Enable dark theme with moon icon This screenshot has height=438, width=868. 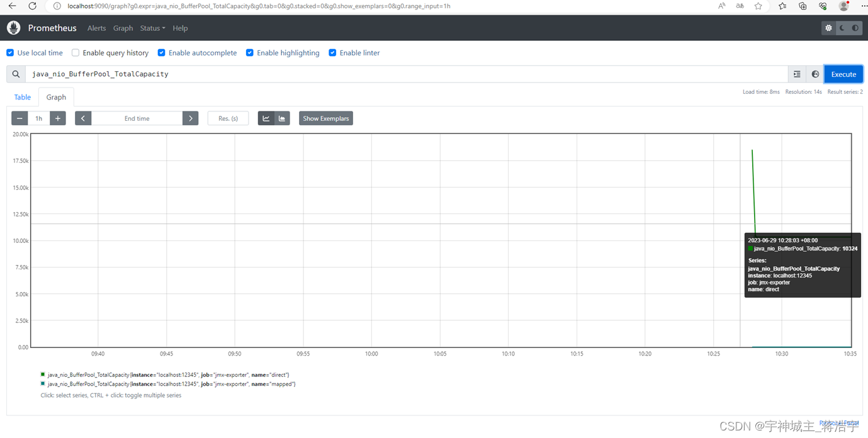click(x=842, y=28)
